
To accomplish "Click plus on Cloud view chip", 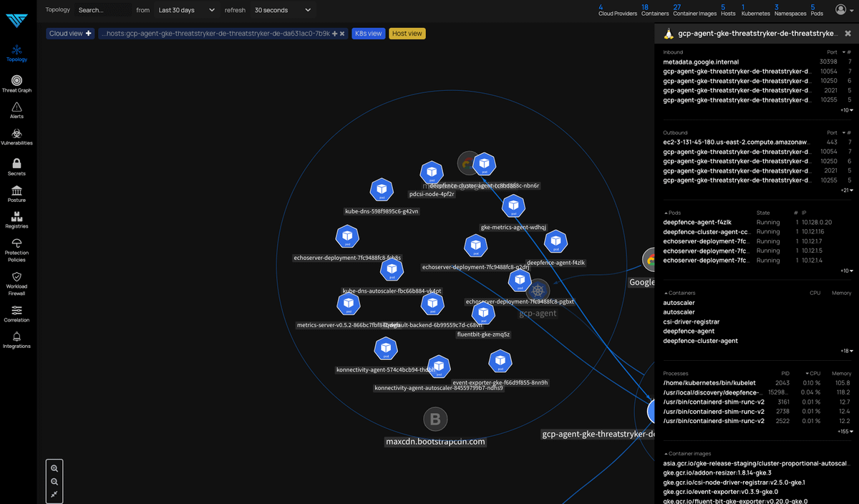I will point(89,34).
